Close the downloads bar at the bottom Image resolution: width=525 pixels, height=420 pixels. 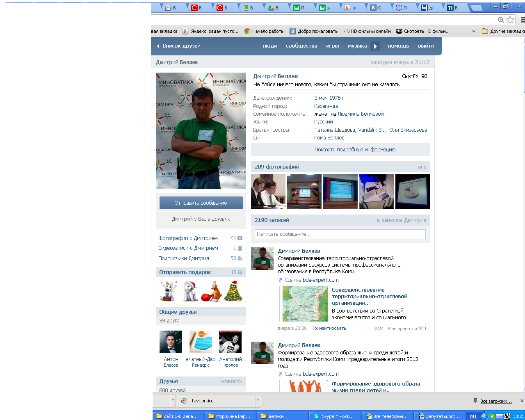522,401
